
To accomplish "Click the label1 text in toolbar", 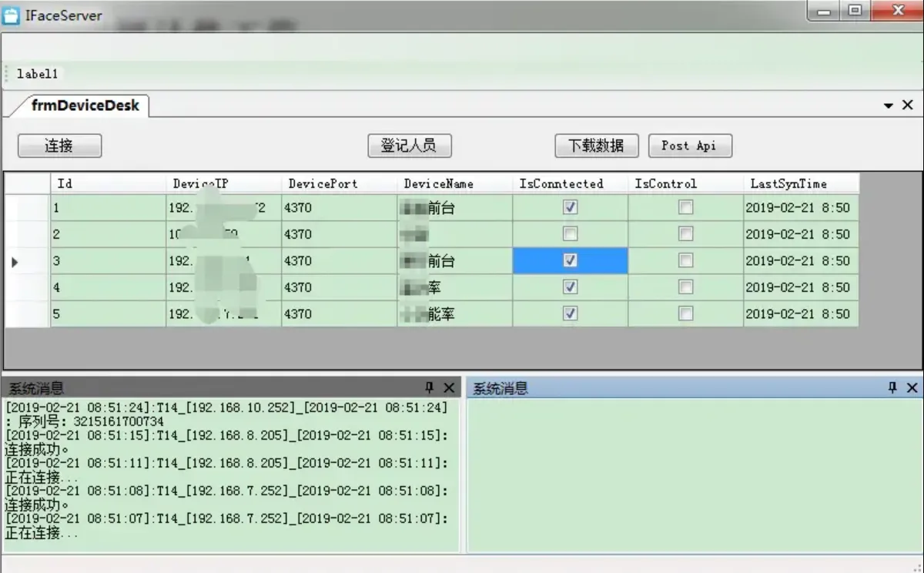I will [x=37, y=74].
